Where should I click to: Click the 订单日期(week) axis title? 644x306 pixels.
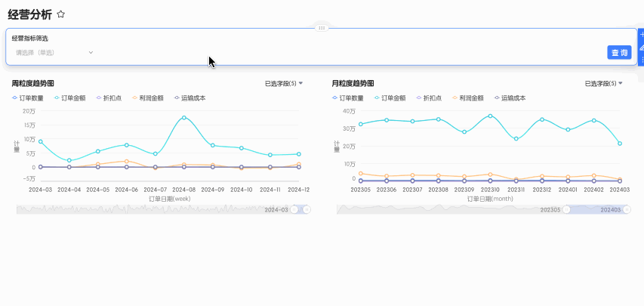tap(170, 199)
